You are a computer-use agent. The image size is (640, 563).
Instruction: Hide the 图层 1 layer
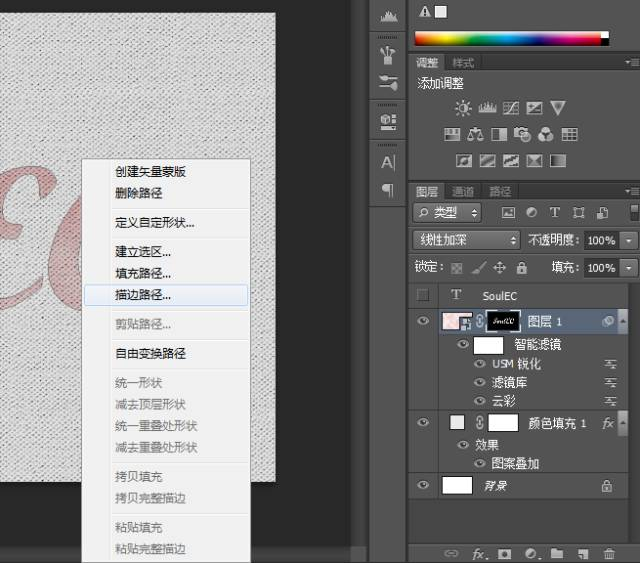[423, 321]
